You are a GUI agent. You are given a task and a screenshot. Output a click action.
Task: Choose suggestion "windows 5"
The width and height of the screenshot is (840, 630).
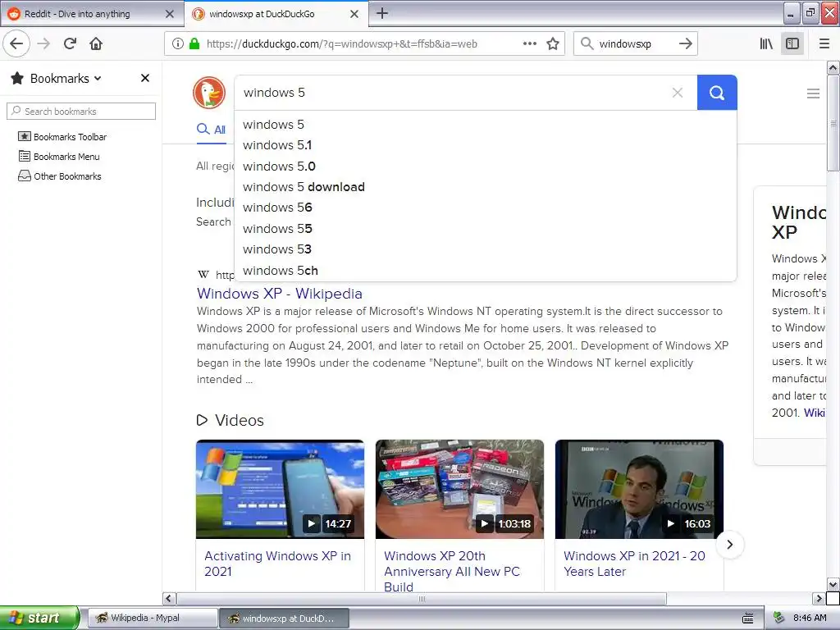click(486, 125)
